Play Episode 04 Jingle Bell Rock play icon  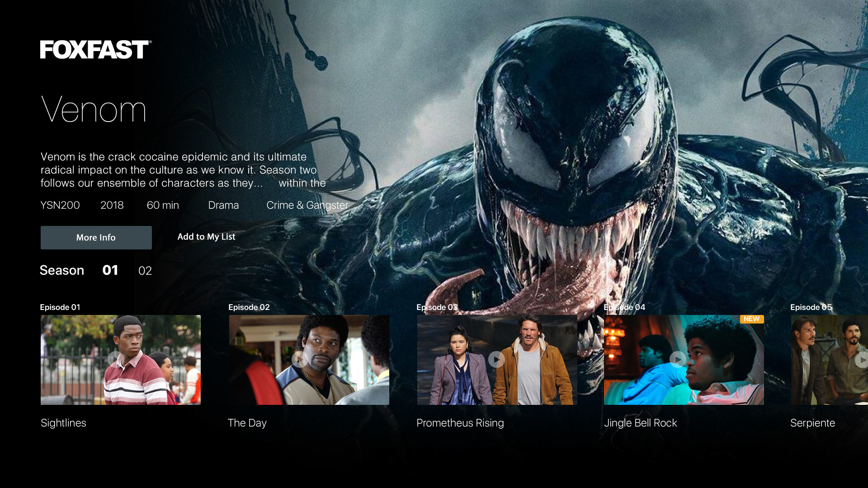678,360
